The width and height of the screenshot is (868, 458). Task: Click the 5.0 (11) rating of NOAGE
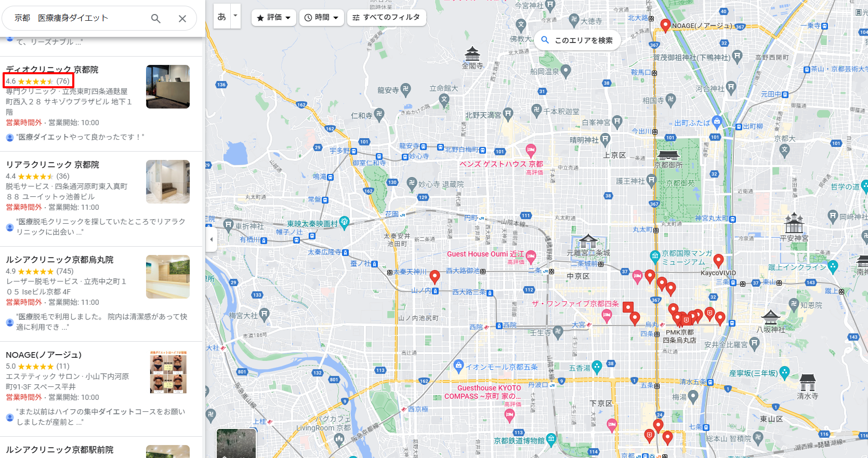(37, 366)
